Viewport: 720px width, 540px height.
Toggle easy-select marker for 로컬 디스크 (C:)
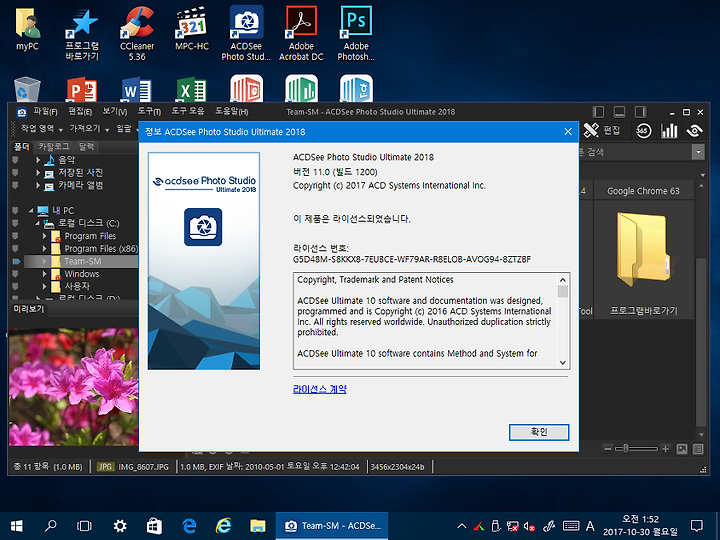15,223
